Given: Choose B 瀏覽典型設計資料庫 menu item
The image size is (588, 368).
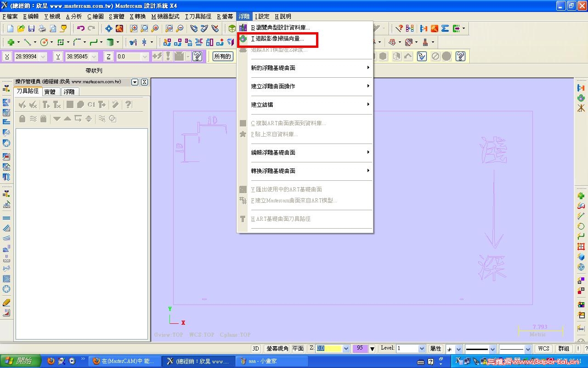Looking at the screenshot, I should (280, 28).
